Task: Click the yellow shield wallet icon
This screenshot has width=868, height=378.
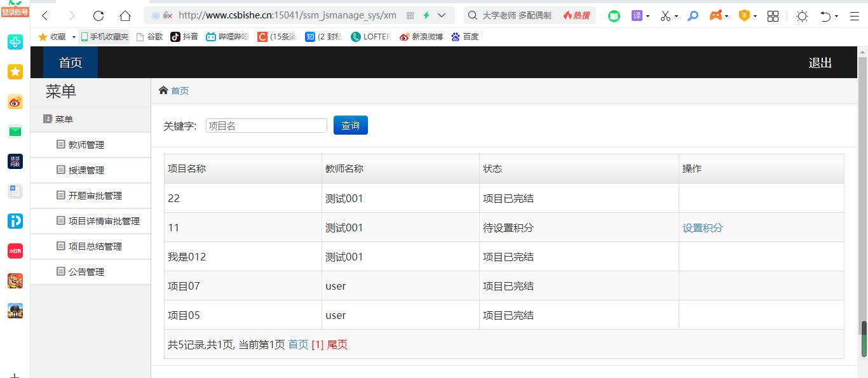Action: tap(744, 16)
